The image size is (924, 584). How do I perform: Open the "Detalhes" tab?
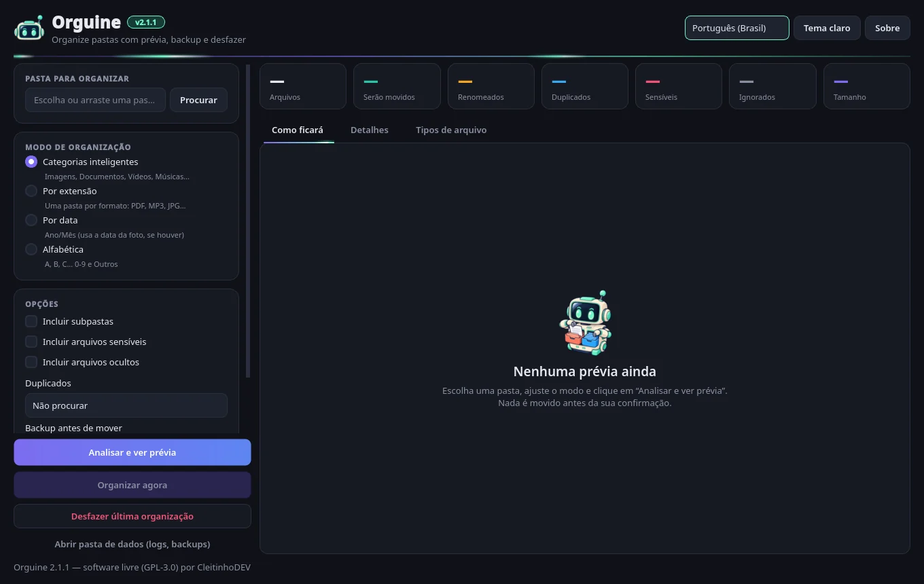(370, 130)
